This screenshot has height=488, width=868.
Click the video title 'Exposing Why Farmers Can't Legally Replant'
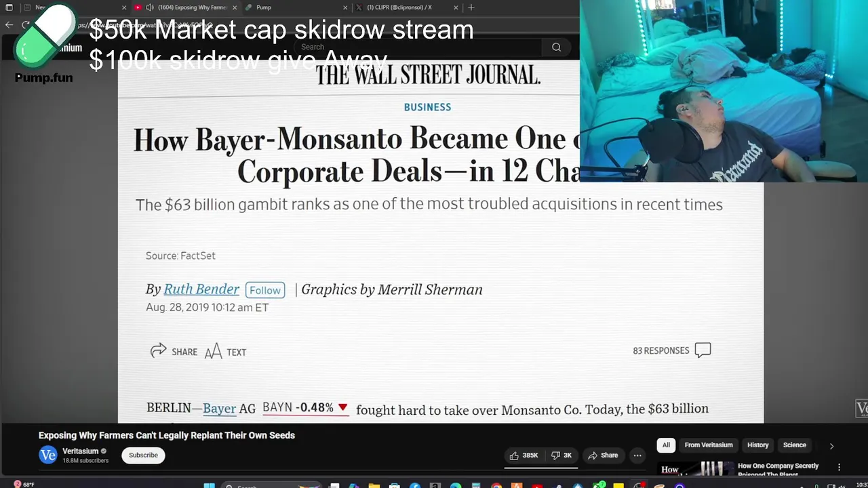pos(167,435)
